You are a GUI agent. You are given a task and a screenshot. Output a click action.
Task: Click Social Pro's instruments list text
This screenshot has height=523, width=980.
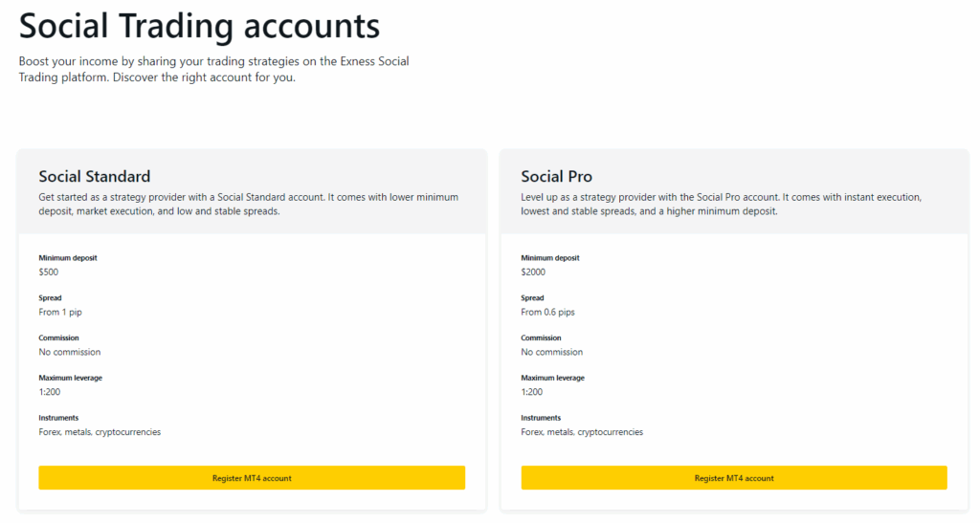pos(582,432)
